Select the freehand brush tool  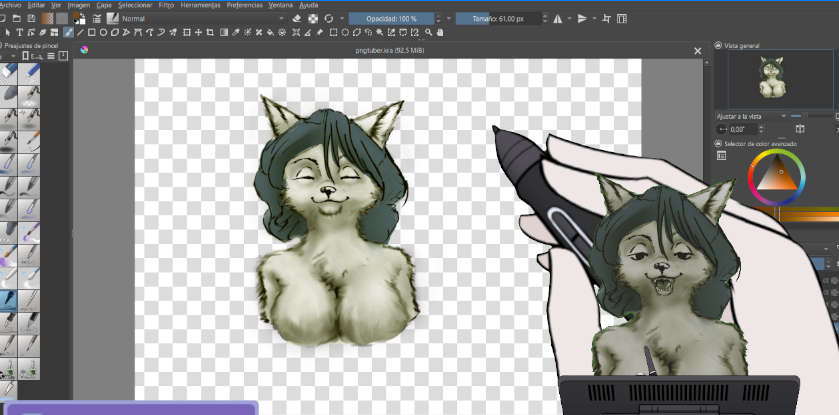click(68, 33)
